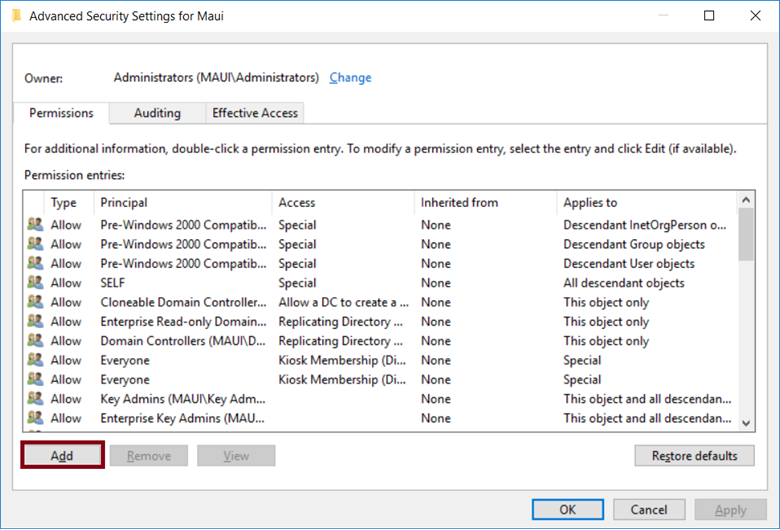Select the Permissions tab

[x=61, y=113]
